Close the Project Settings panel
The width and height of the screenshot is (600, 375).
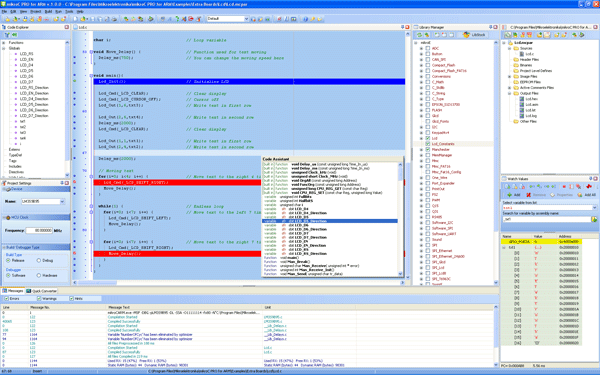pyautogui.click(x=67, y=183)
